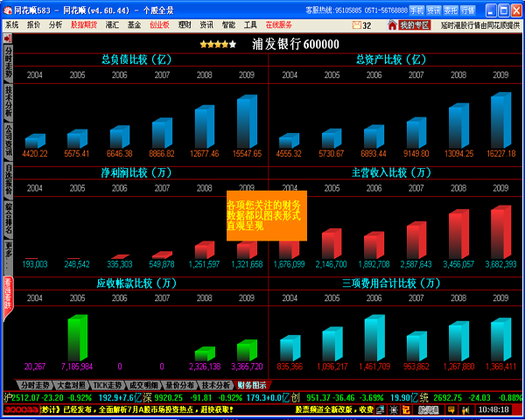Open the 股指期货 menu
525x420 pixels.
pyautogui.click(x=84, y=25)
